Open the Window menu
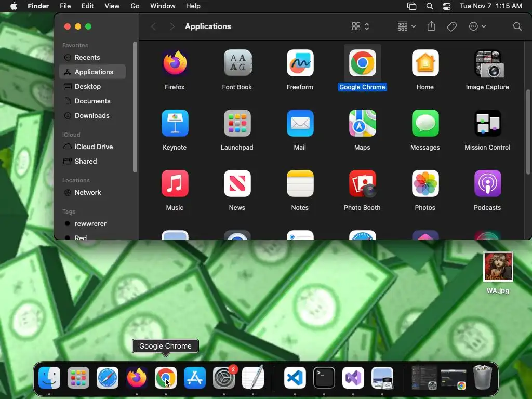Screen dimensions: 532x399 pyautogui.click(x=163, y=6)
